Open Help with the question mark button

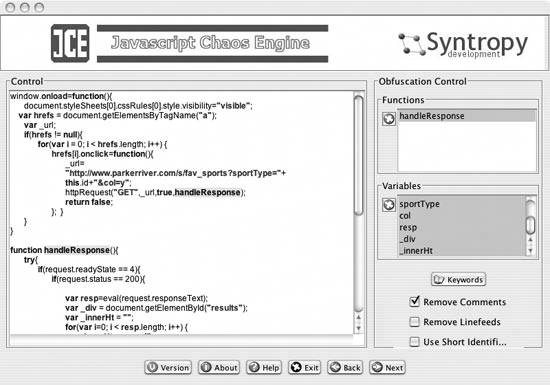click(x=264, y=367)
